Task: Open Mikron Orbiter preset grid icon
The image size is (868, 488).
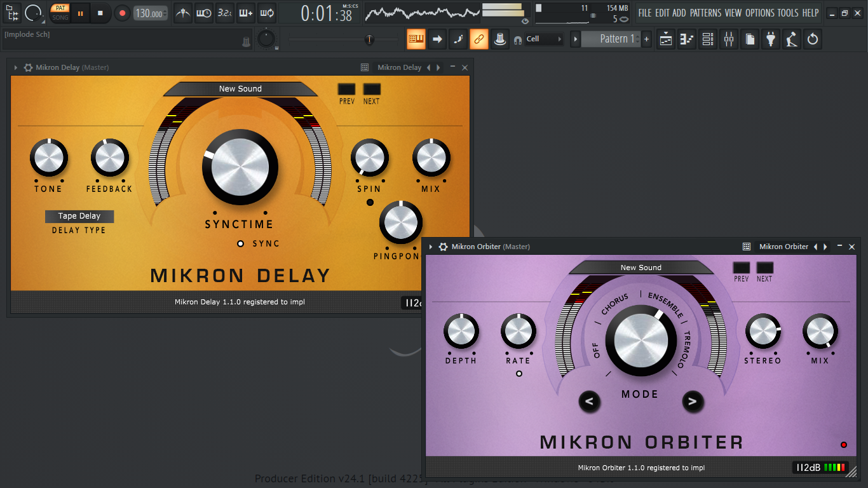Action: click(747, 247)
